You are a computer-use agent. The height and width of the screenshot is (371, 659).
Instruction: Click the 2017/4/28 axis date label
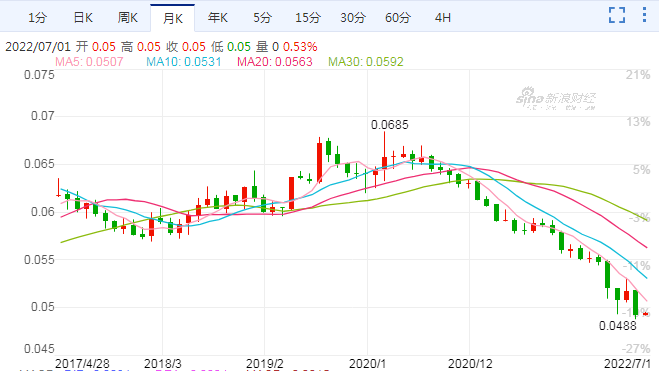tap(82, 364)
